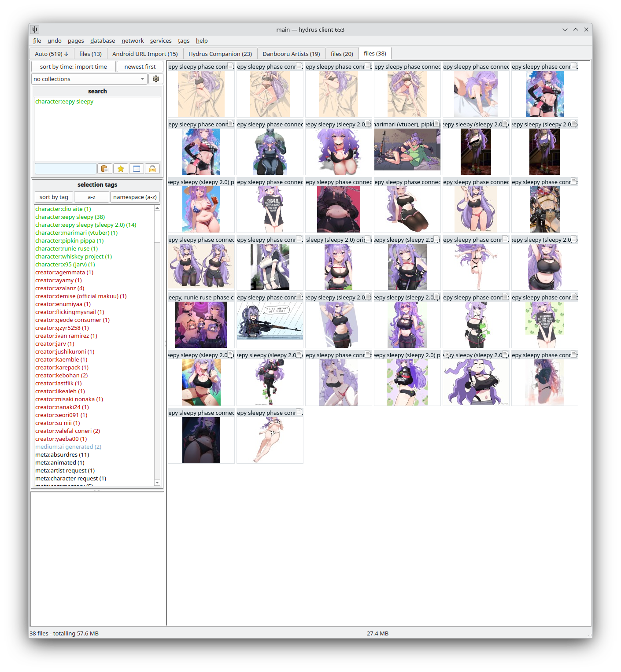
Task: Open the tags menu
Action: pos(184,41)
